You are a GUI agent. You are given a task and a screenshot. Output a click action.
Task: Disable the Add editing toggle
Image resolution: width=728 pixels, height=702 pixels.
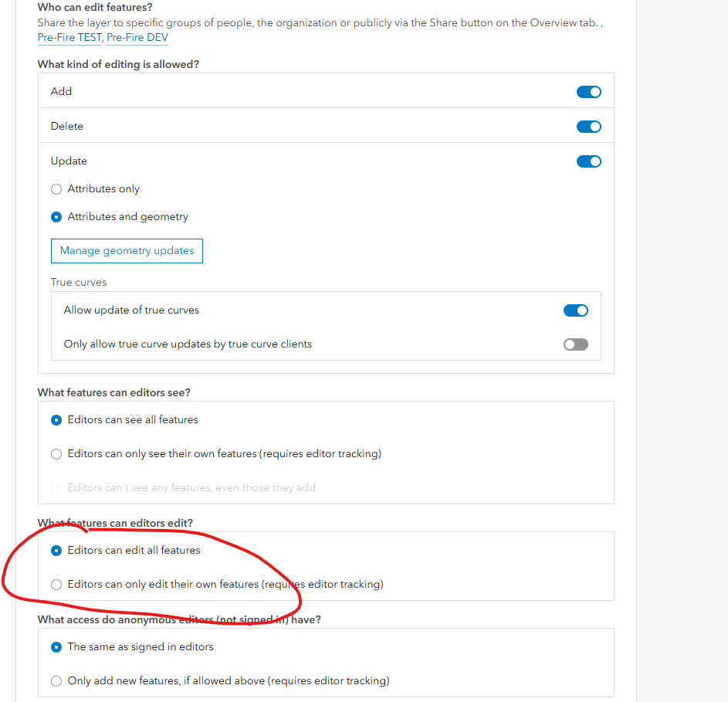point(588,91)
